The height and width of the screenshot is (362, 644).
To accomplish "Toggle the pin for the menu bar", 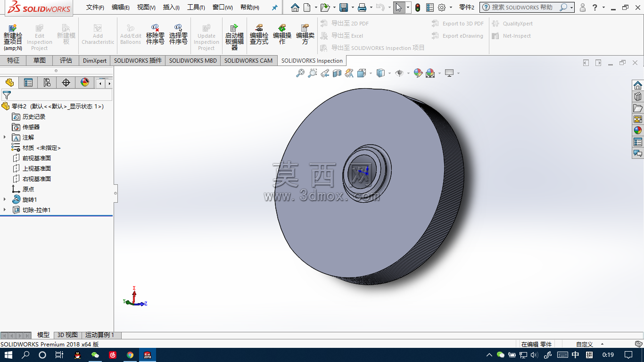I will click(275, 8).
